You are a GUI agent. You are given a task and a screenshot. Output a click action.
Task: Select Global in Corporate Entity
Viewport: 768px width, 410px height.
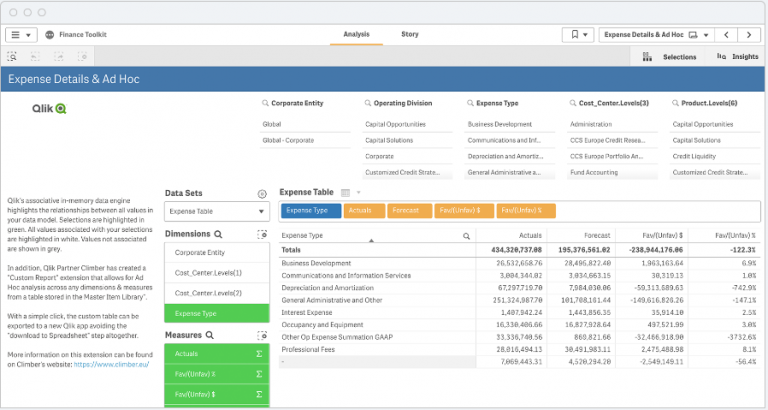[305, 124]
